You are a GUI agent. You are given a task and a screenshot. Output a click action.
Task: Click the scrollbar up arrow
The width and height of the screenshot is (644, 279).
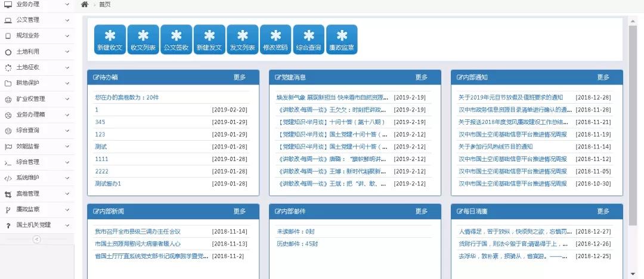tap(633, 21)
